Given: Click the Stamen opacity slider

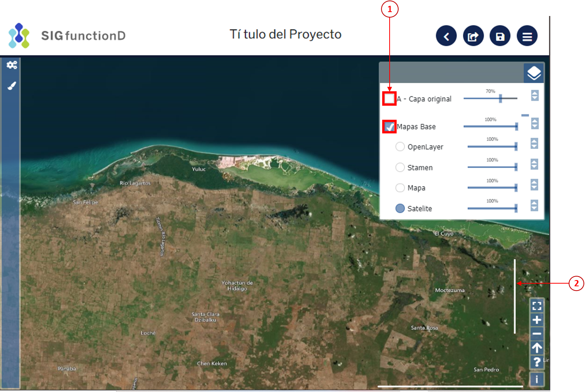Looking at the screenshot, I should pyautogui.click(x=493, y=167).
